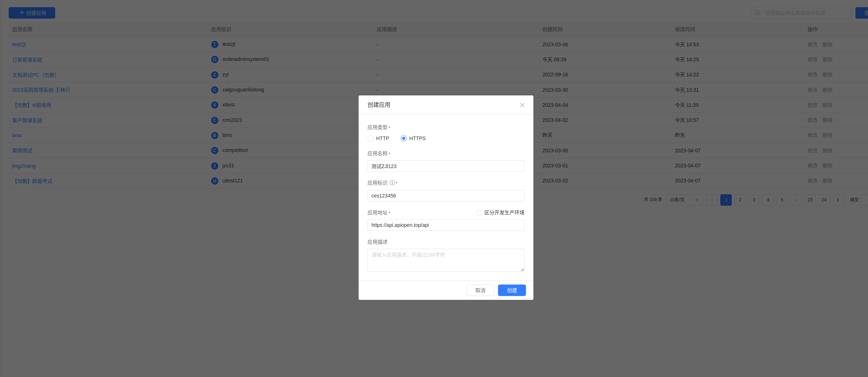The image size is (868, 377).
Task: Go to page 4
Action: (x=768, y=200)
